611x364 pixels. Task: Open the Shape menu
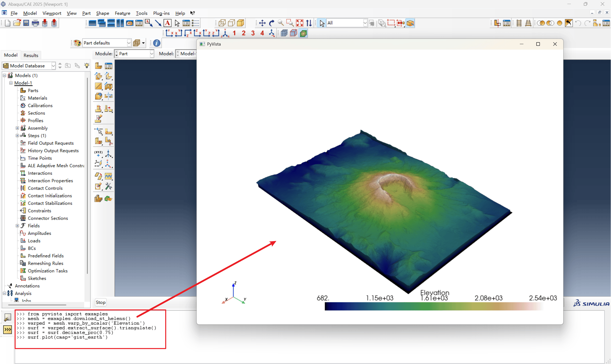click(x=103, y=13)
